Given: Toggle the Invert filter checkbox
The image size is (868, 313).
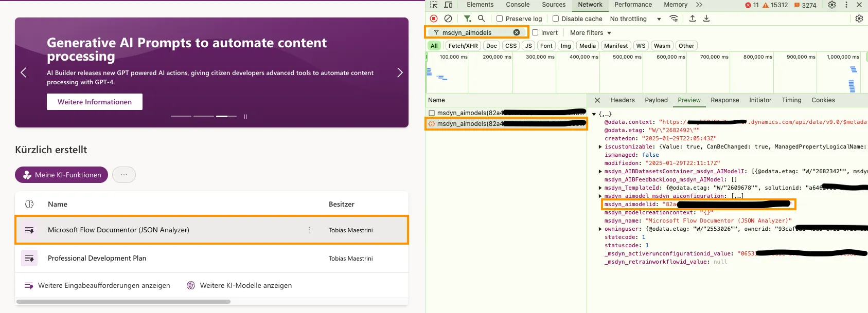Looking at the screenshot, I should pos(535,32).
